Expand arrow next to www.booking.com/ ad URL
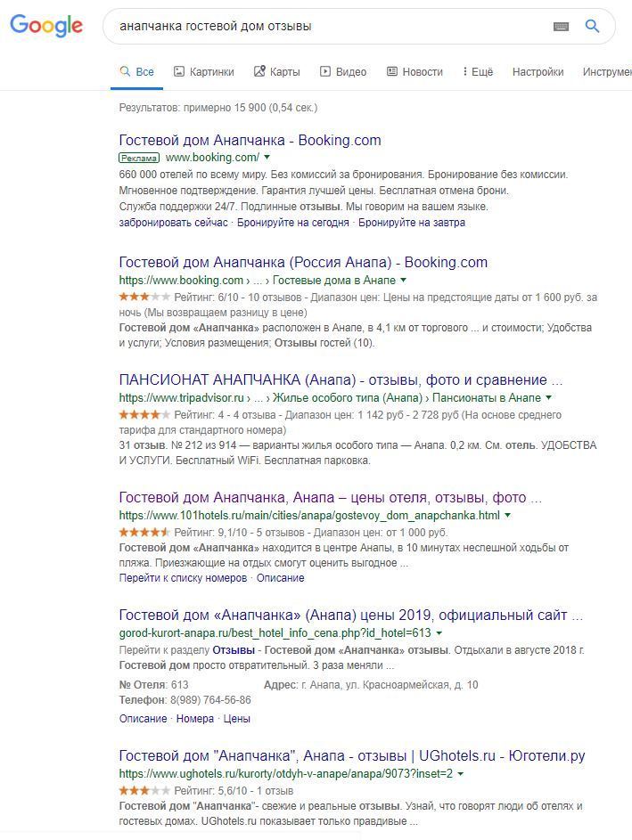This screenshot has width=632, height=840. pos(267,158)
